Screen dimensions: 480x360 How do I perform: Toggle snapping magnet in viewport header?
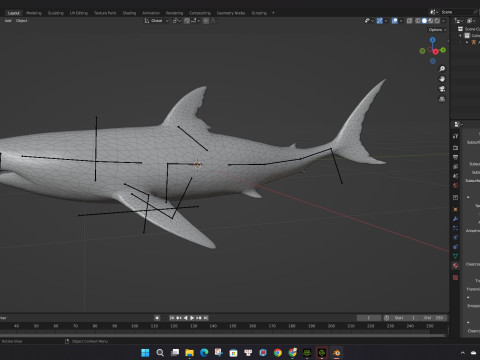(187, 21)
